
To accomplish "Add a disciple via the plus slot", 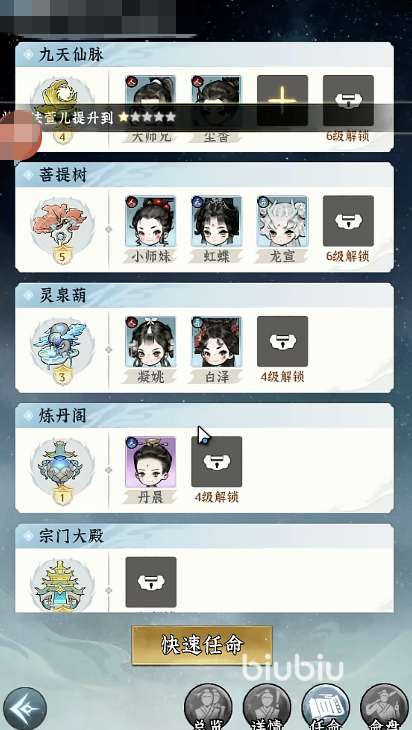I will (x=283, y=101).
